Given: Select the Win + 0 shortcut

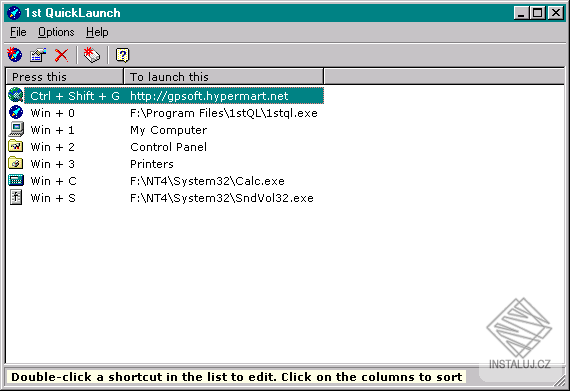Looking at the screenshot, I should 53,113.
